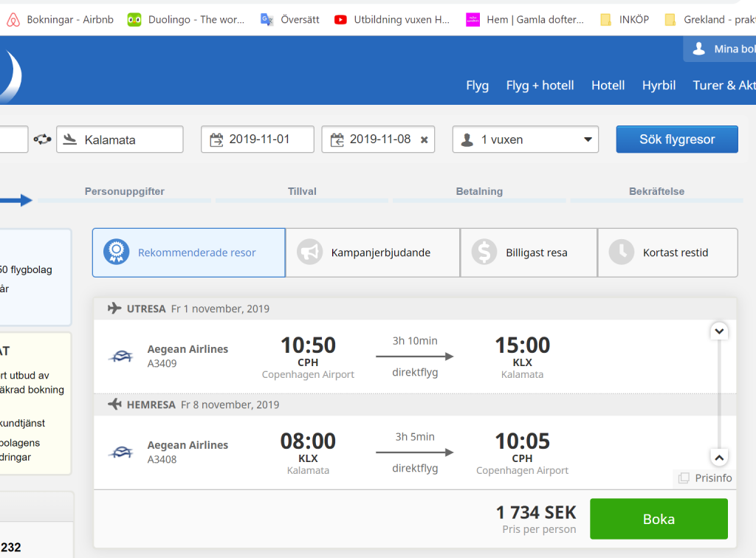Click the Duolingo owl bookmark icon
The width and height of the screenshot is (756, 558).
click(134, 20)
